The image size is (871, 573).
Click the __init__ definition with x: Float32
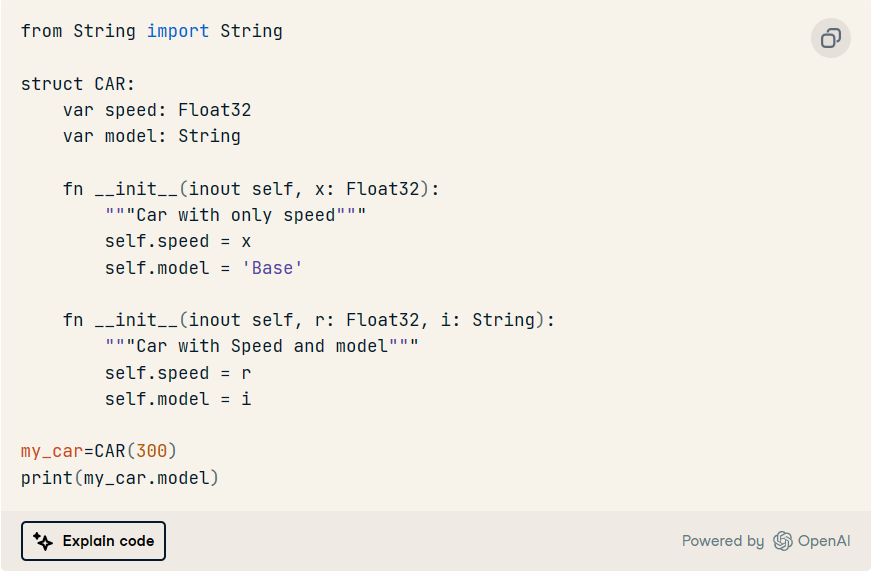pyautogui.click(x=251, y=189)
